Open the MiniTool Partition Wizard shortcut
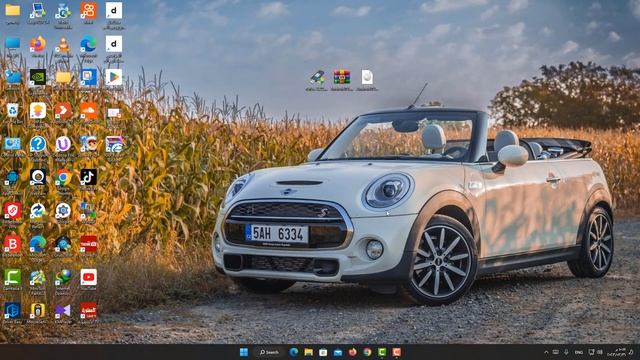 tap(38, 278)
